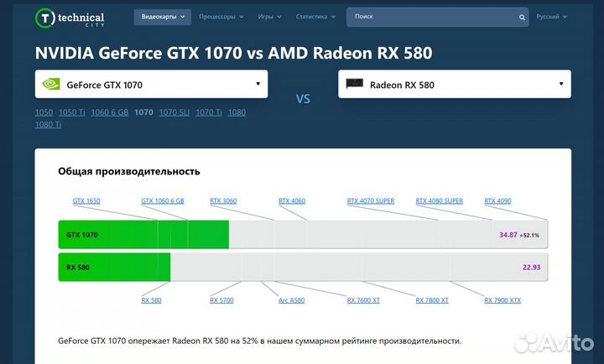Click the Radeon RX 580 card thumbnail
The width and height of the screenshot is (604, 364).
pyautogui.click(x=354, y=84)
